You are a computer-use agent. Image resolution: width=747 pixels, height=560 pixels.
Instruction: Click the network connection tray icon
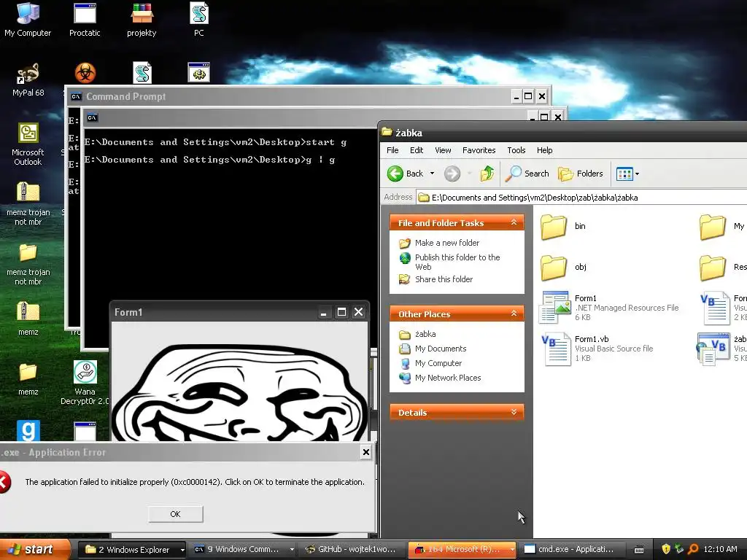(679, 549)
